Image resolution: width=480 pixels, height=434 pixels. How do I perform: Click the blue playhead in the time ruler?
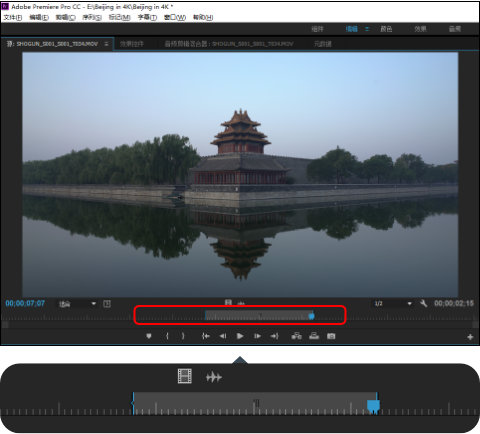(311, 315)
